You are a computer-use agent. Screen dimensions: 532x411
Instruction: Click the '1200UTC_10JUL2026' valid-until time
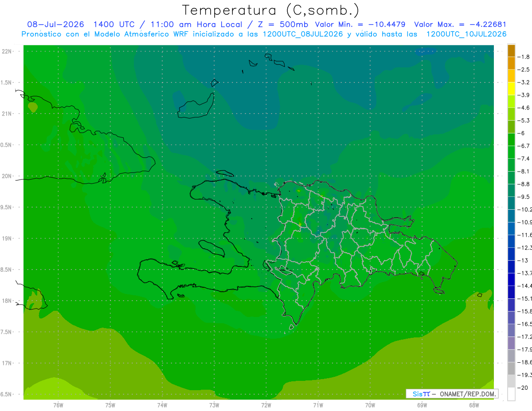point(466,34)
